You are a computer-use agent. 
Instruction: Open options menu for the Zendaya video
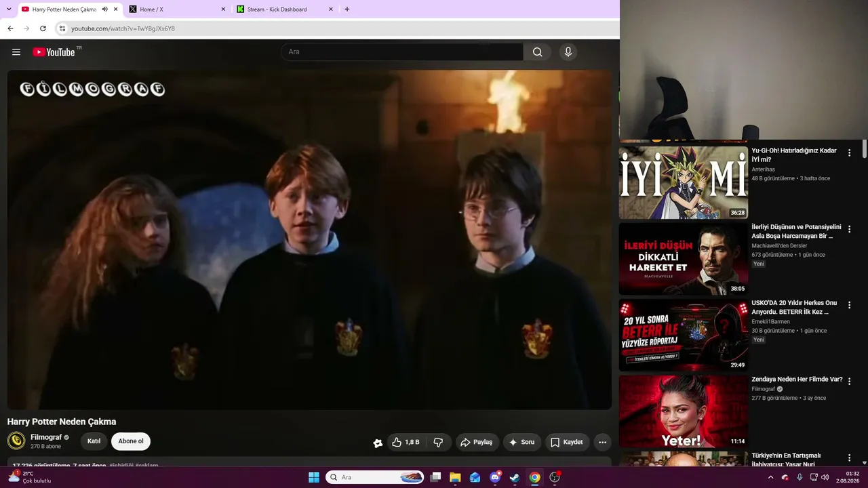point(849,382)
